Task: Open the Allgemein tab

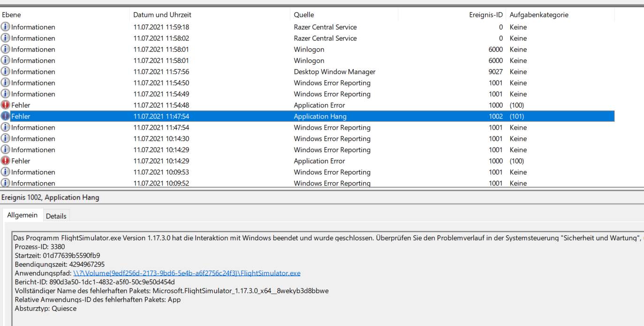Action: [22, 215]
